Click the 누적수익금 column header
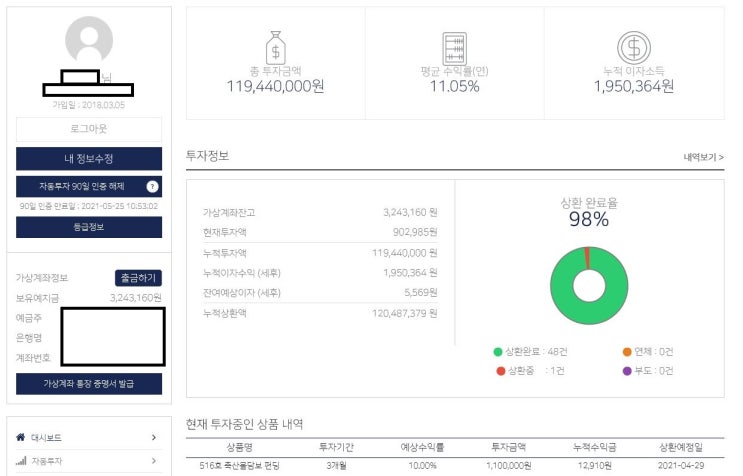 pos(594,447)
